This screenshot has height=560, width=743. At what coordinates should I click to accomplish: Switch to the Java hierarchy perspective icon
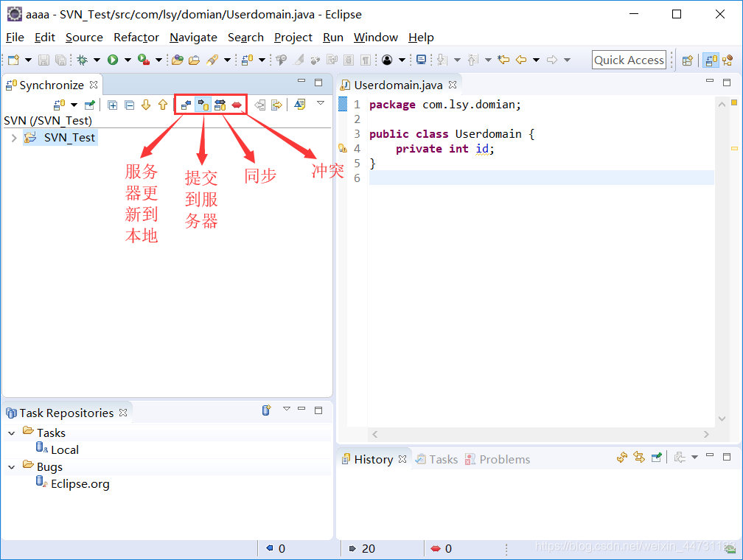[728, 60]
